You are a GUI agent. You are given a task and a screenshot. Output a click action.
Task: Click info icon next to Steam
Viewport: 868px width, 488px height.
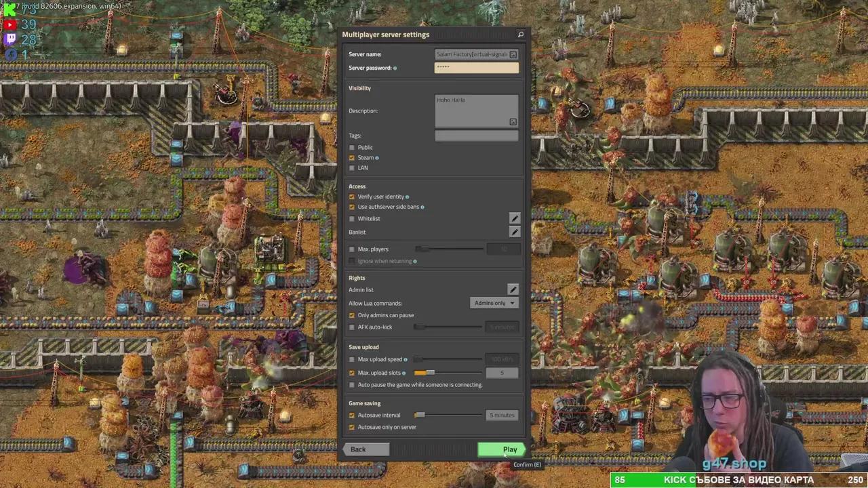[x=377, y=158]
